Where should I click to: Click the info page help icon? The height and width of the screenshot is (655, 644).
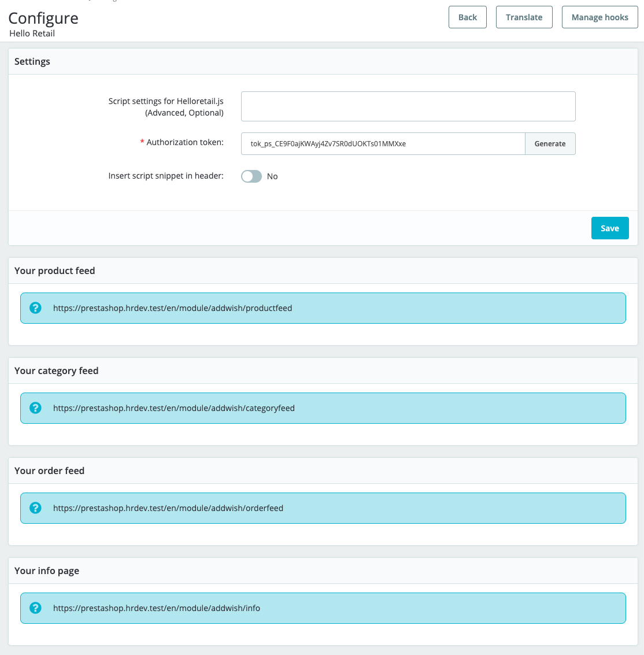coord(35,608)
